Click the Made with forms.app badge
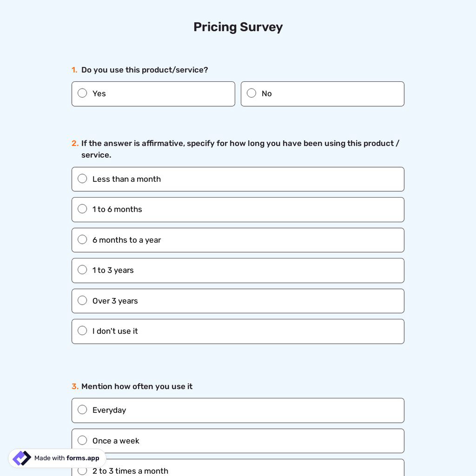Screen dimensions: 476x476 click(57, 458)
